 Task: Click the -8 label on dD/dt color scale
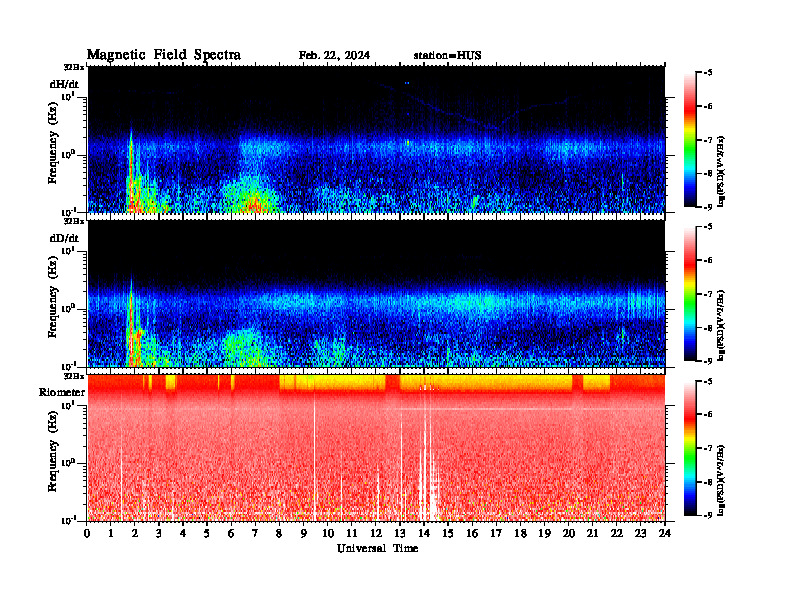708,328
